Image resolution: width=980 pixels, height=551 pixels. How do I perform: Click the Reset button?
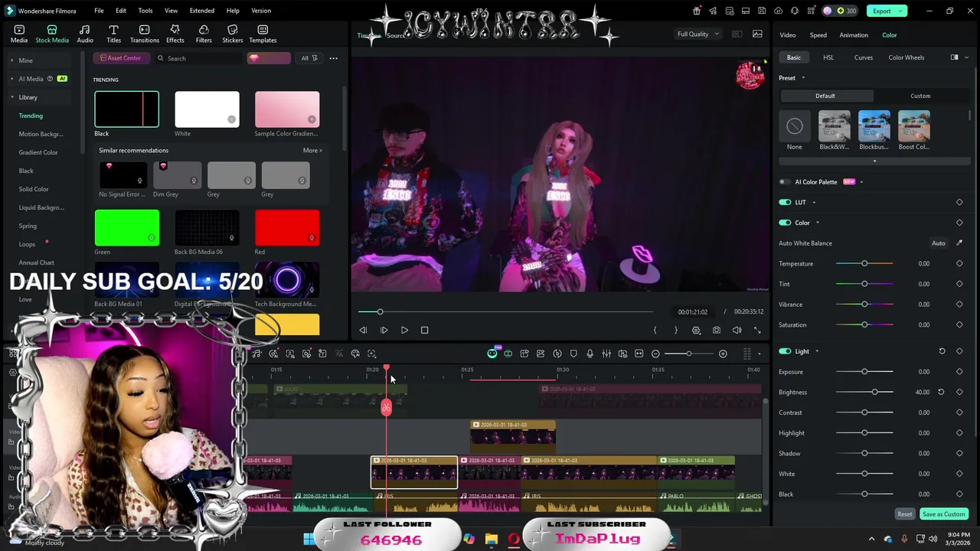[x=904, y=514]
